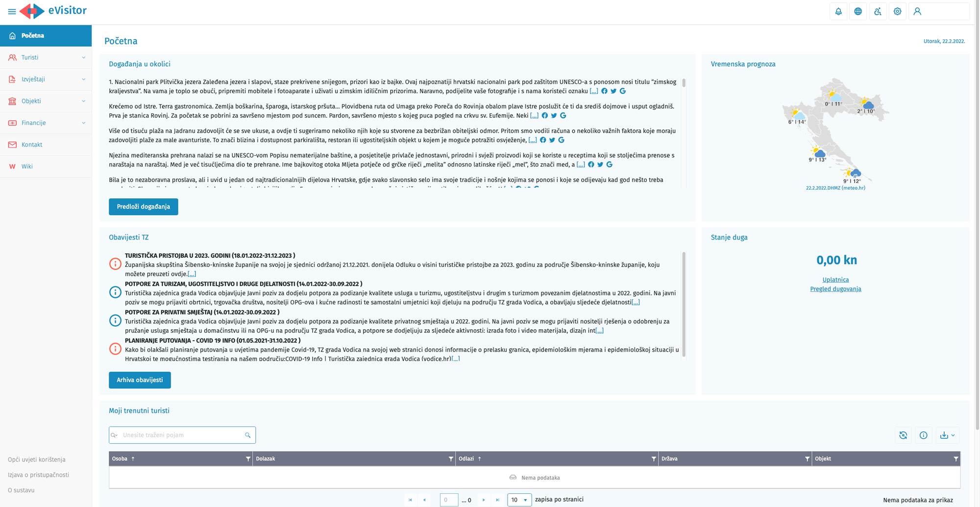Image resolution: width=980 pixels, height=507 pixels.
Task: Click the Arhiva obavijesti button
Action: point(140,380)
